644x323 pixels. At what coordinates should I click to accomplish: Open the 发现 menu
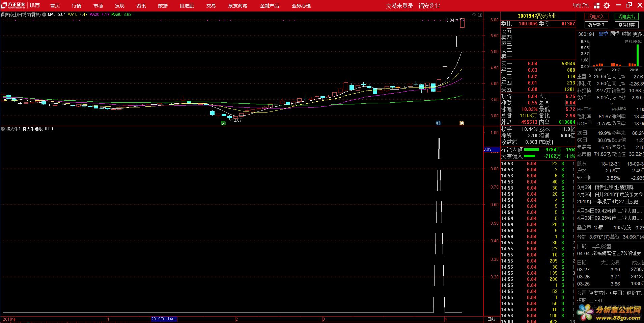click(120, 6)
